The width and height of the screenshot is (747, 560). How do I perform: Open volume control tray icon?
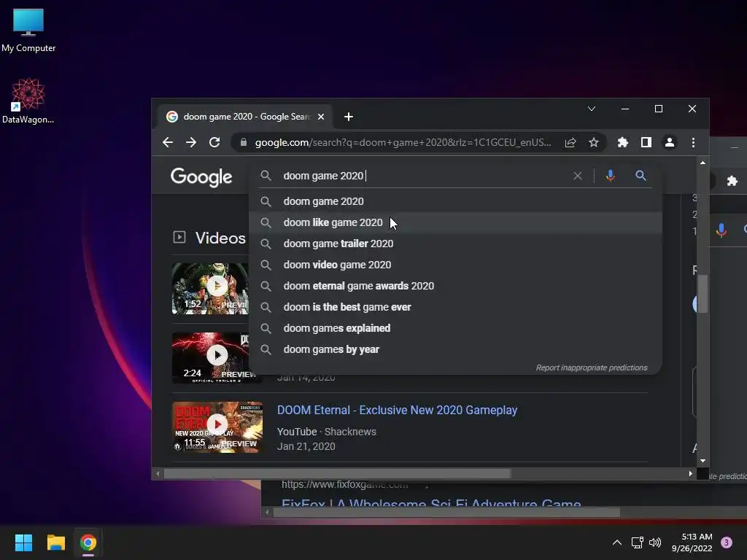656,542
